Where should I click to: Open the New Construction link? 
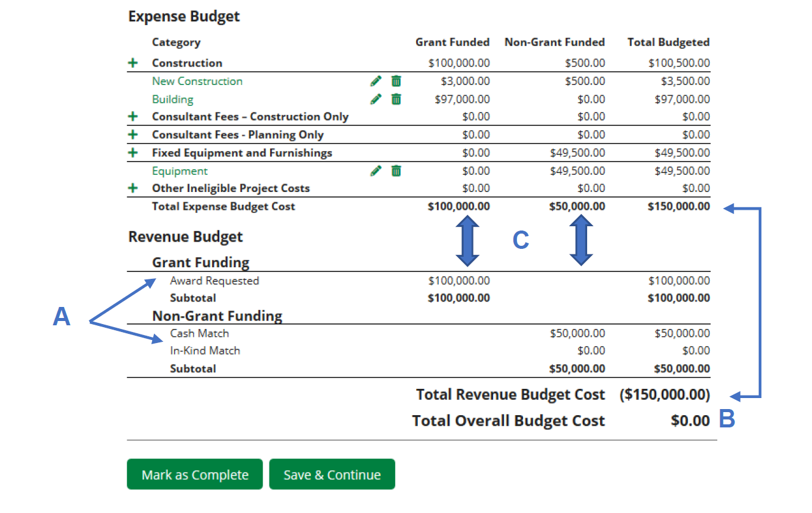(197, 81)
